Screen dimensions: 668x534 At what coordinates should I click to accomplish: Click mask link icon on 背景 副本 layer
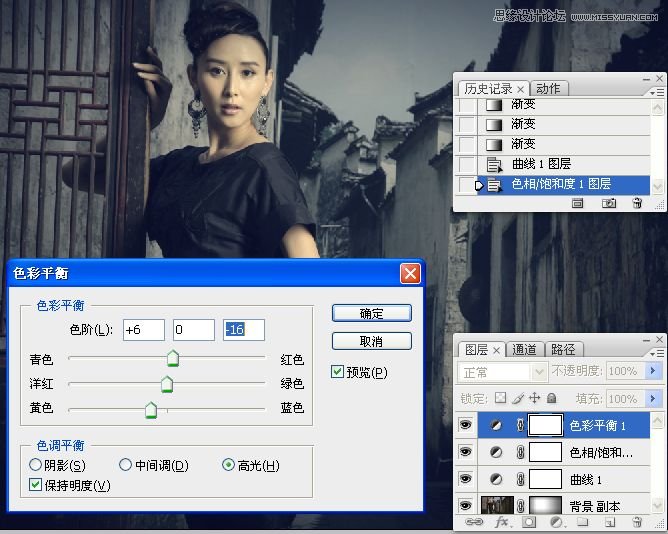click(520, 506)
